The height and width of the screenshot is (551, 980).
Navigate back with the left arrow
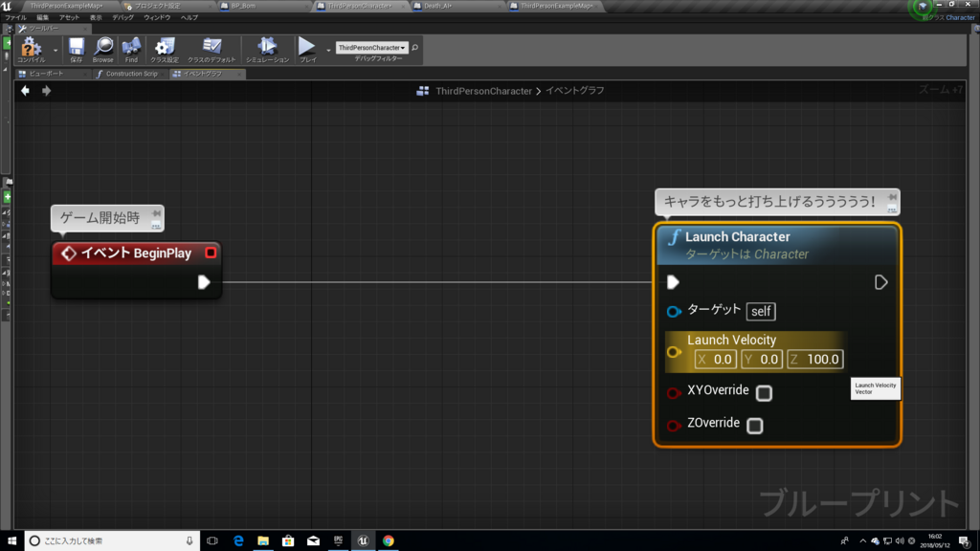(25, 91)
